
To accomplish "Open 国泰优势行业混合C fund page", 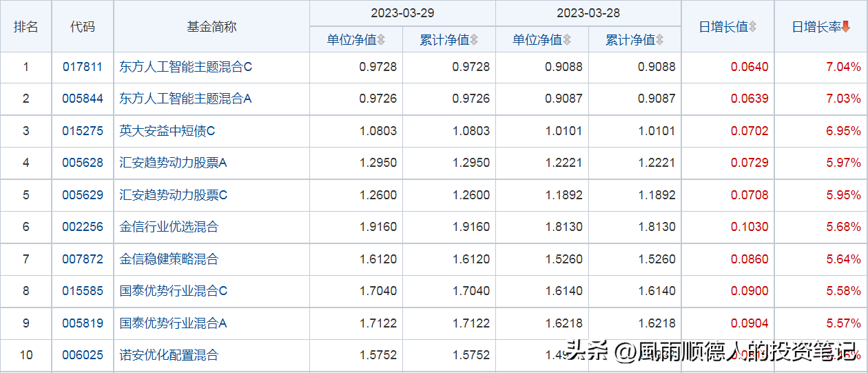I will [x=174, y=291].
